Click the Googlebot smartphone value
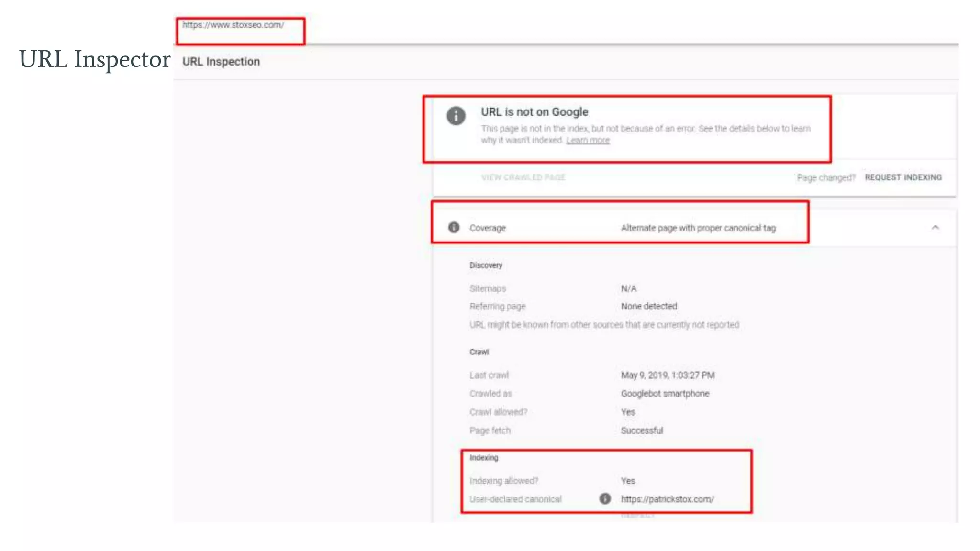Image resolution: width=980 pixels, height=551 pixels. pyautogui.click(x=665, y=394)
